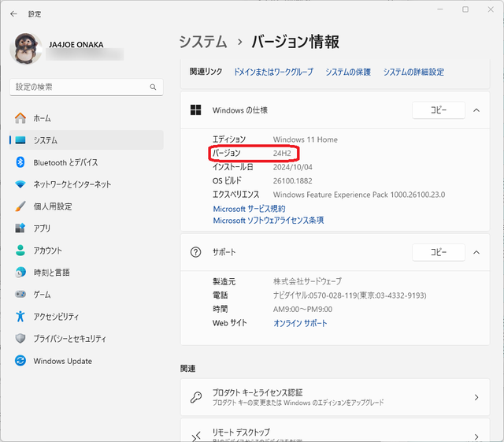Copy the Windows の仕様 details
504x442 pixels.
pyautogui.click(x=439, y=110)
